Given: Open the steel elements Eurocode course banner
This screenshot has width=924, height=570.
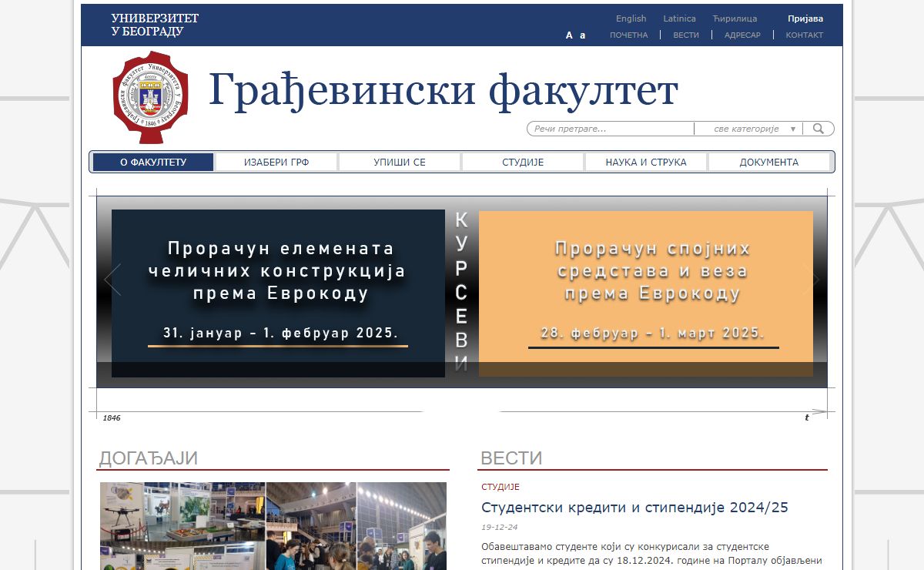Looking at the screenshot, I should [x=278, y=293].
